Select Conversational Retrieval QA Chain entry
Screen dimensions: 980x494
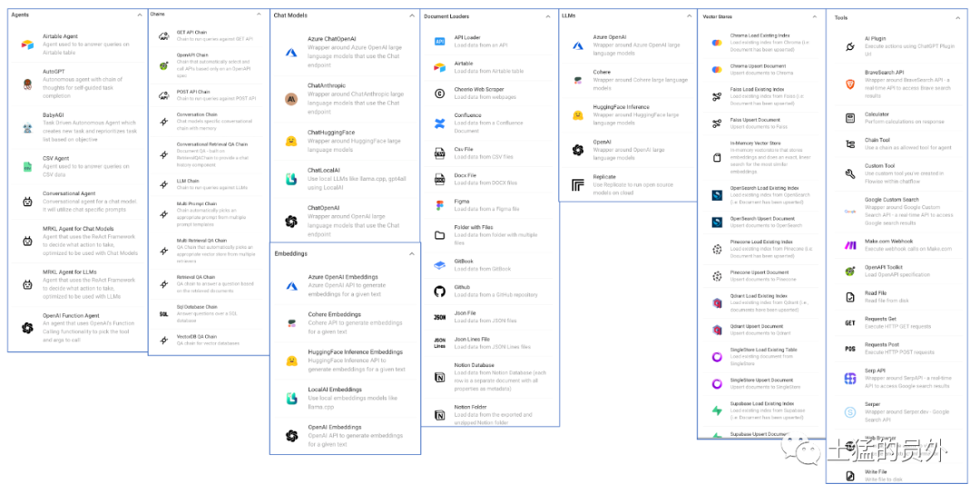[204, 155]
